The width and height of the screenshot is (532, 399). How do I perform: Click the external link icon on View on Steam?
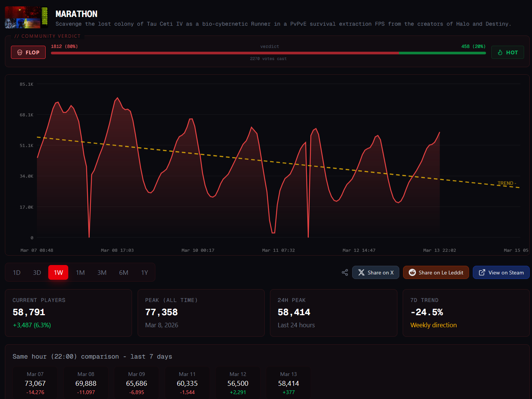pyautogui.click(x=482, y=273)
